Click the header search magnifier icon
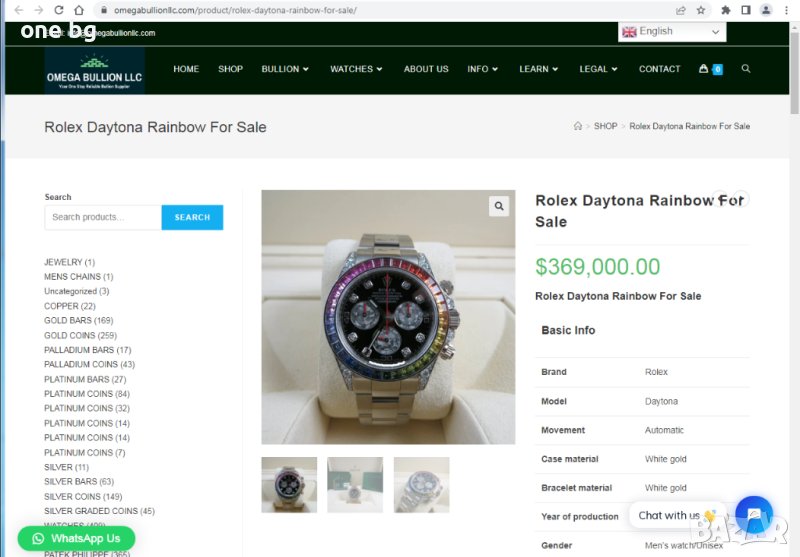The height and width of the screenshot is (557, 800). 746,69
